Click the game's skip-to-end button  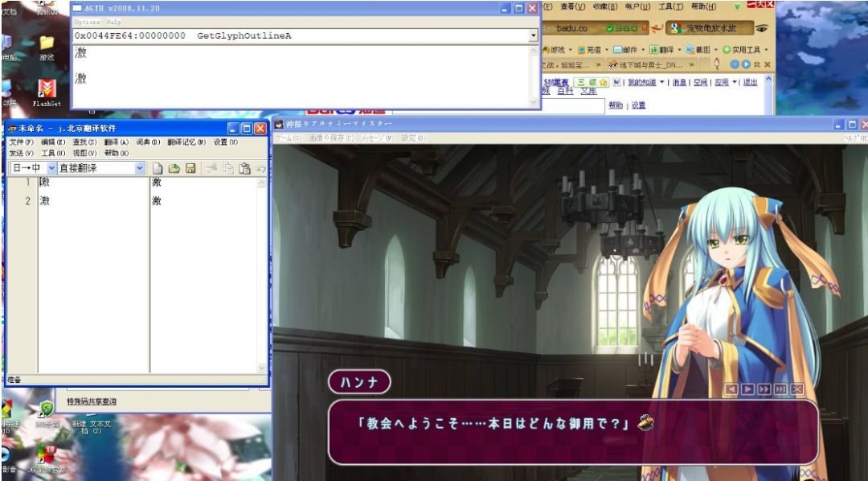780,389
